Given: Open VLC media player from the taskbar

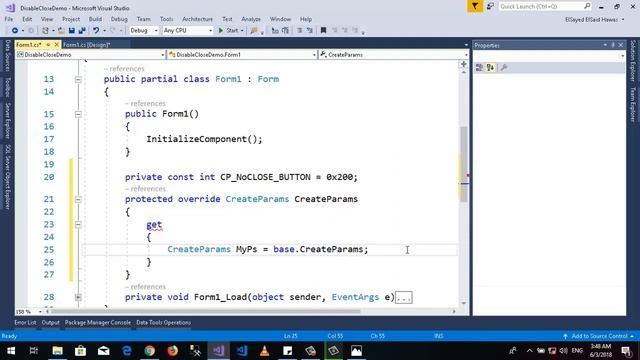Looking at the screenshot, I should coord(264,351).
